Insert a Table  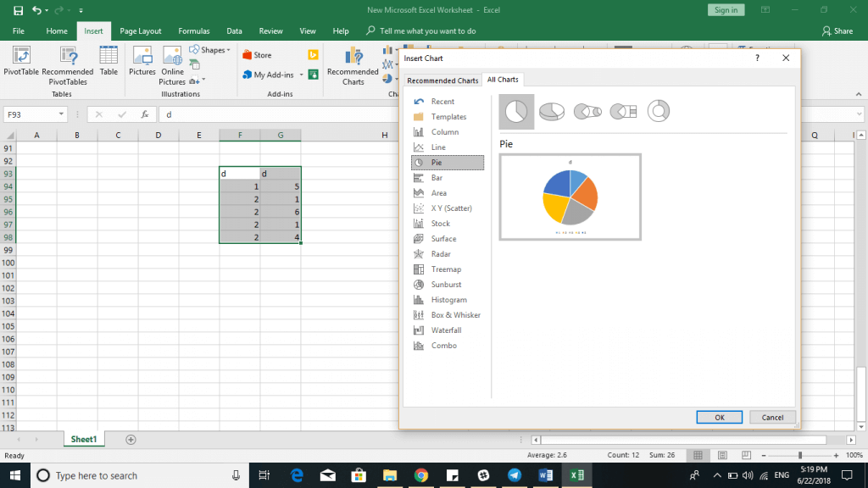tap(108, 64)
